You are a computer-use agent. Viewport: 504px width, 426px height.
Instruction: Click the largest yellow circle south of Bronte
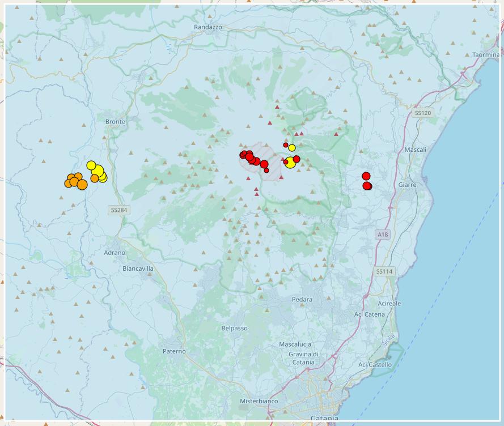[98, 170]
